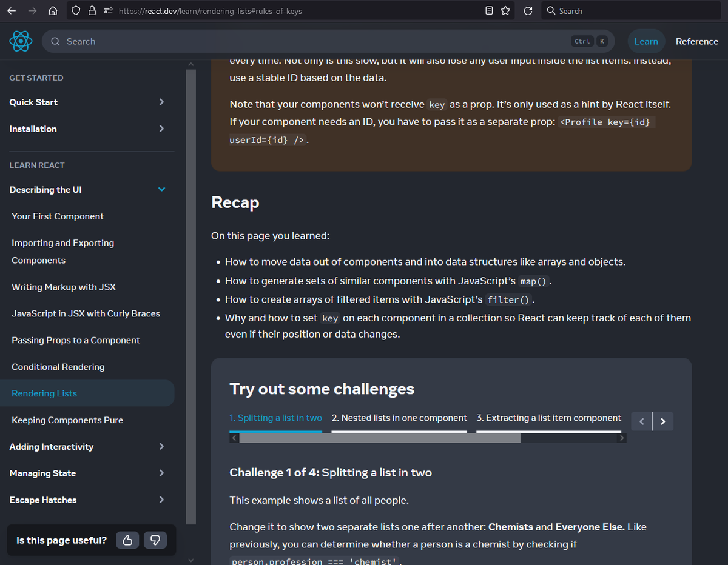The image size is (728, 565).
Task: Expand the Managing State section
Action: tap(161, 473)
